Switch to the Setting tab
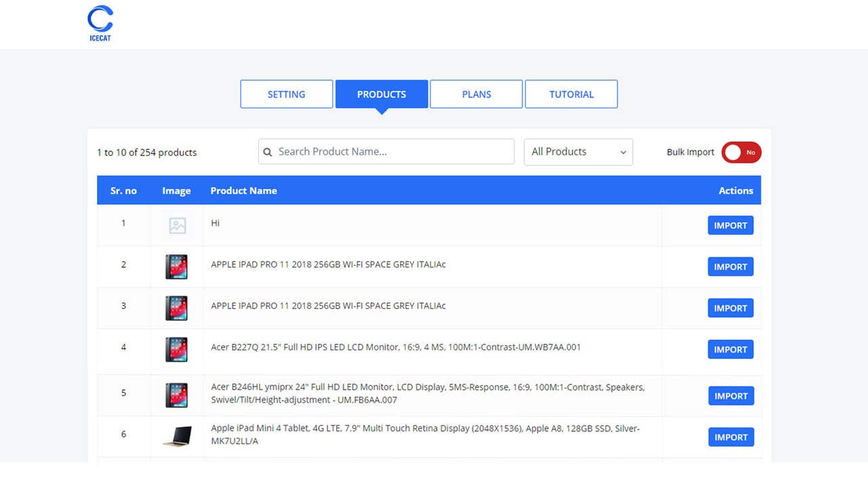 (x=286, y=94)
